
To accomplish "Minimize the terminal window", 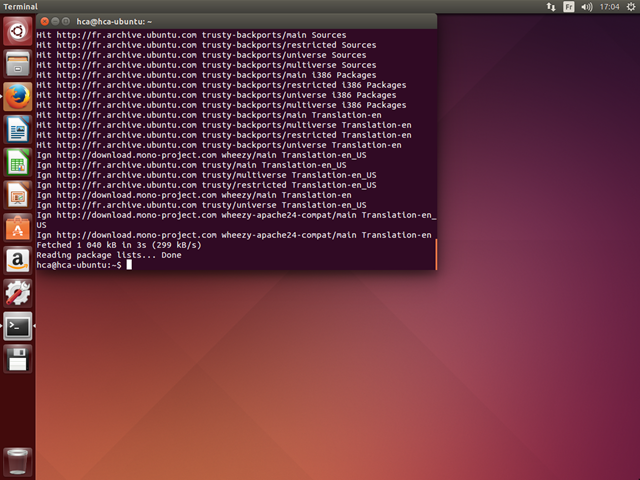I will [x=55, y=21].
